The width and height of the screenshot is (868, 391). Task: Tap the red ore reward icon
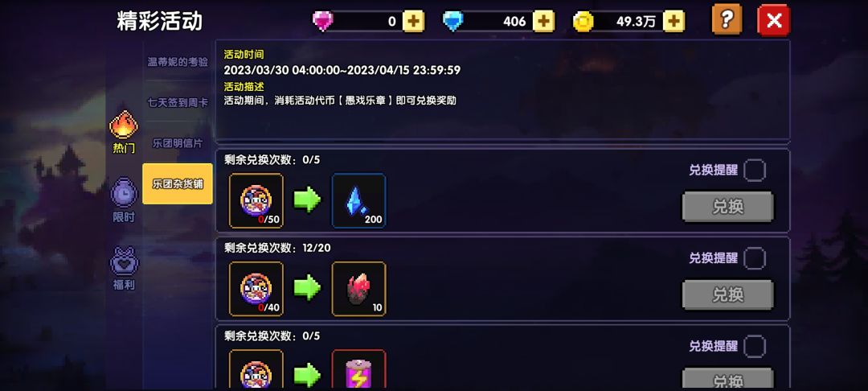pyautogui.click(x=358, y=289)
